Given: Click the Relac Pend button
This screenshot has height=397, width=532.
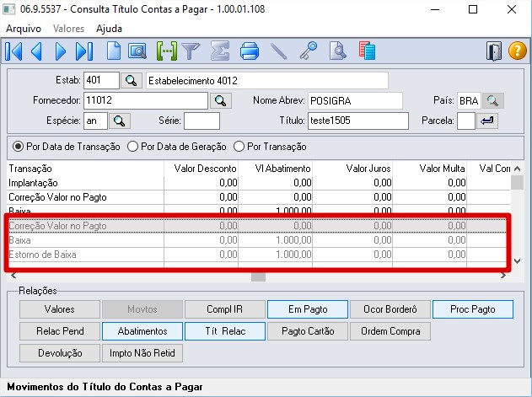Looking at the screenshot, I should point(60,331).
